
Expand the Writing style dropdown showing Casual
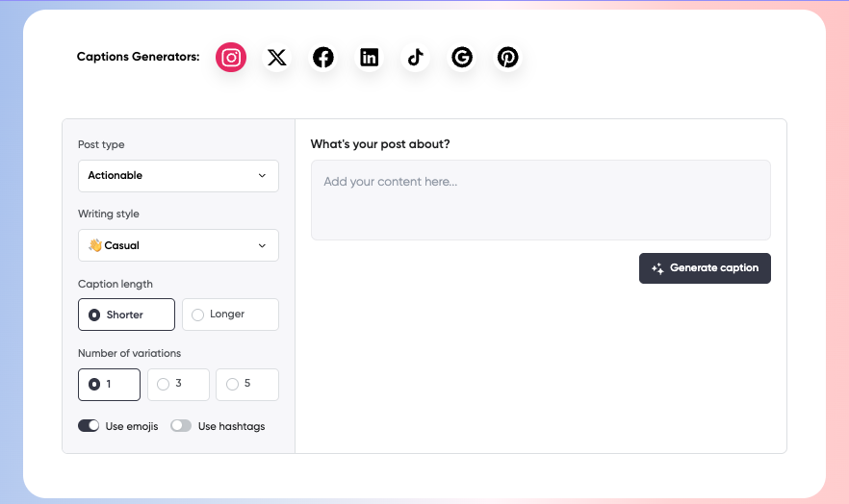click(178, 245)
